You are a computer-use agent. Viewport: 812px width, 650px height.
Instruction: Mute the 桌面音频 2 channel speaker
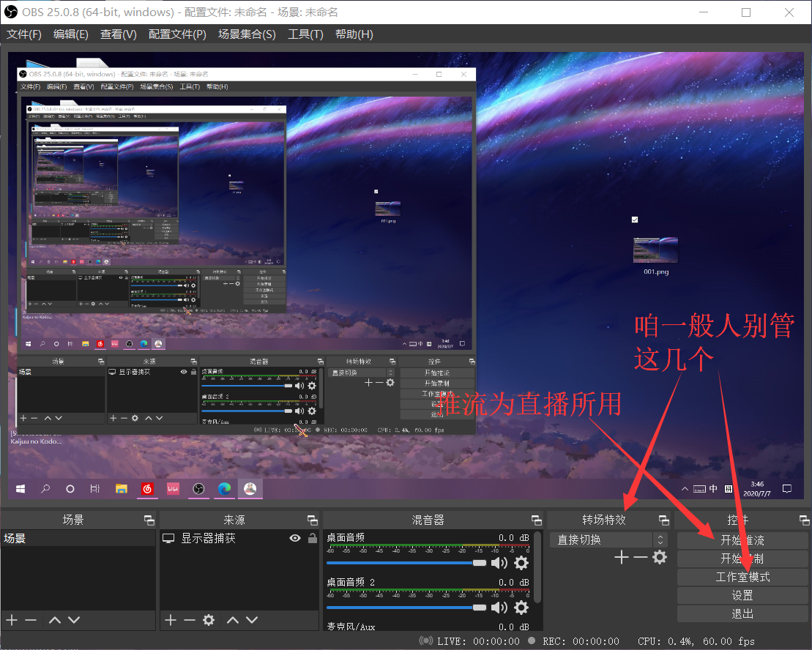coord(499,607)
